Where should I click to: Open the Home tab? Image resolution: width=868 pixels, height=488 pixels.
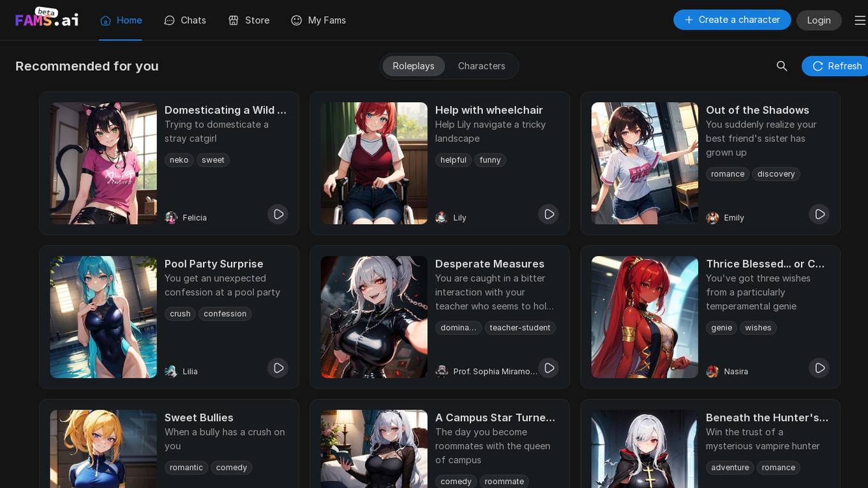click(121, 20)
